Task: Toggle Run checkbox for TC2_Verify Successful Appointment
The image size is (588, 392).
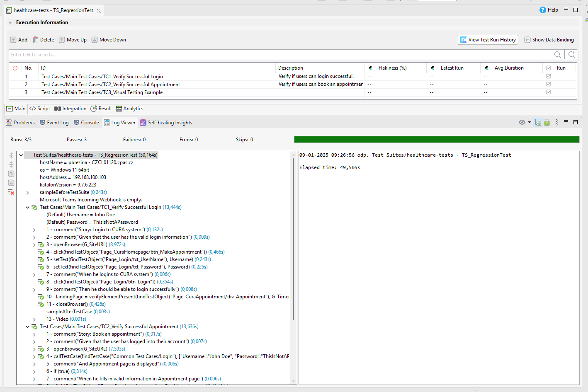Action: (549, 84)
